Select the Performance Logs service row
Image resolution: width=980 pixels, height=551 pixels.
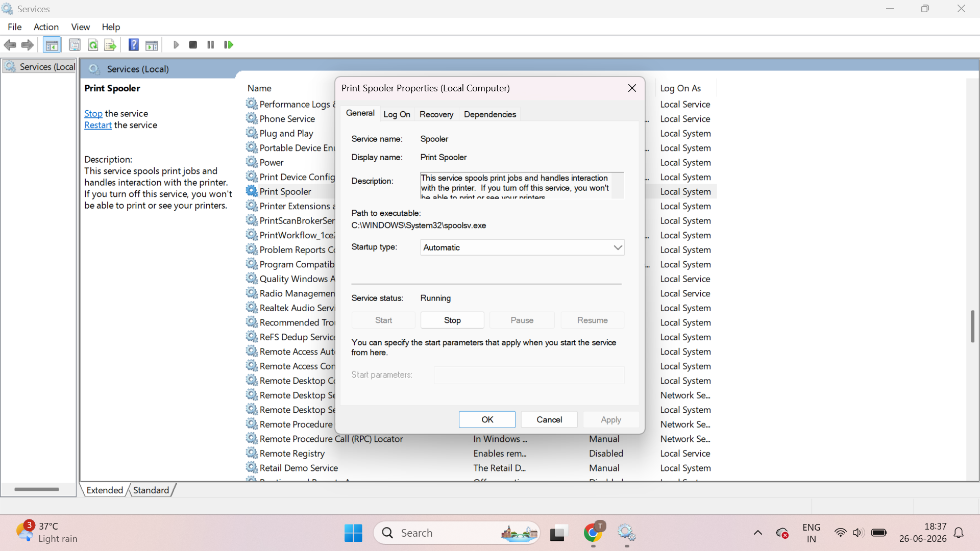point(290,104)
